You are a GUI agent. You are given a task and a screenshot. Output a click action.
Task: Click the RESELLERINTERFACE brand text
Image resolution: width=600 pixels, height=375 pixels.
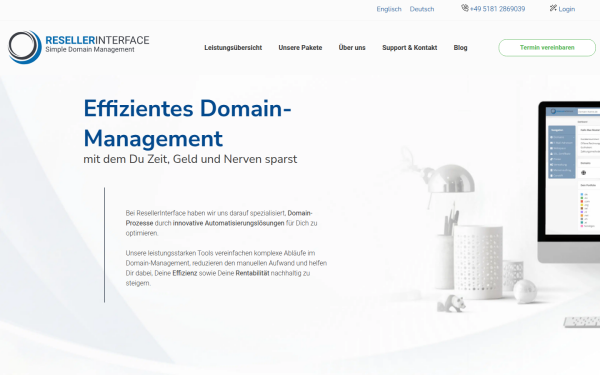97,40
